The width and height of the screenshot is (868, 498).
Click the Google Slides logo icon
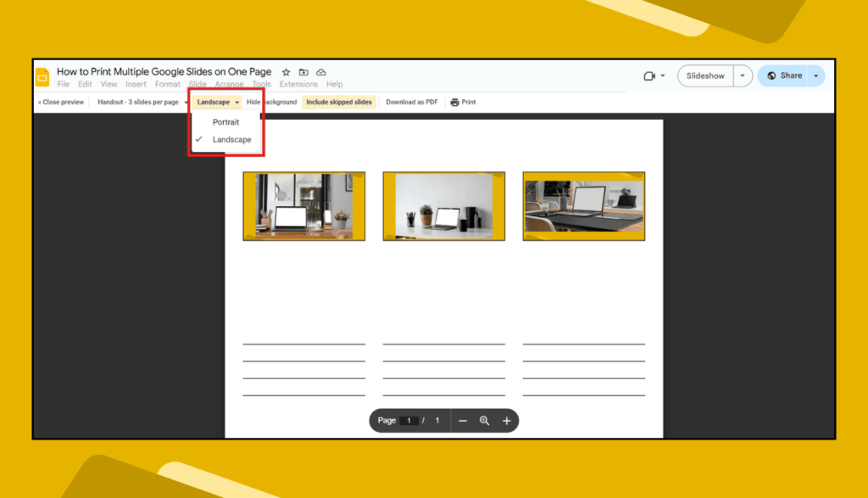pos(42,76)
